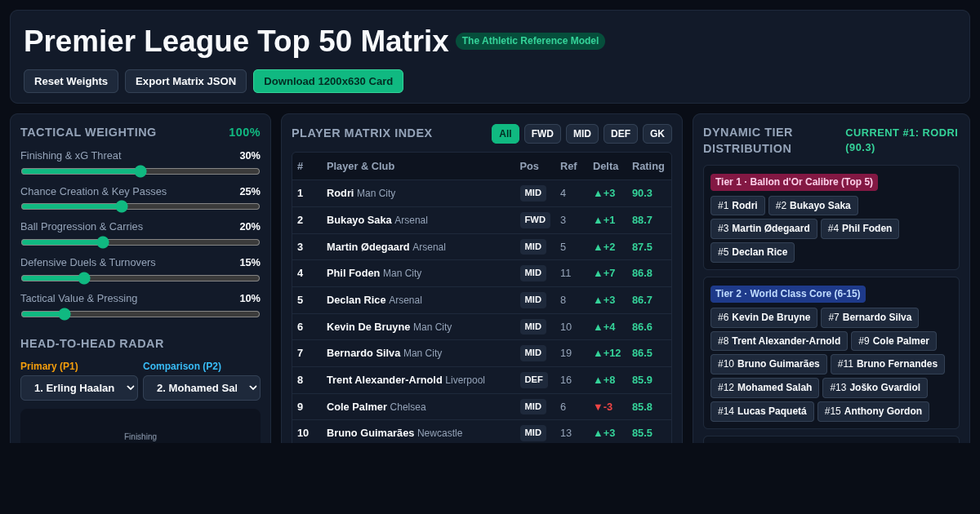This screenshot has width=980, height=514.
Task: Filter players by GK position
Action: pyautogui.click(x=657, y=134)
